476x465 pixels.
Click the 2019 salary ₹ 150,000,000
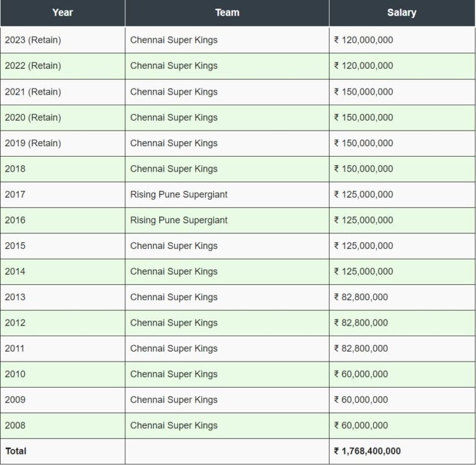coord(364,143)
